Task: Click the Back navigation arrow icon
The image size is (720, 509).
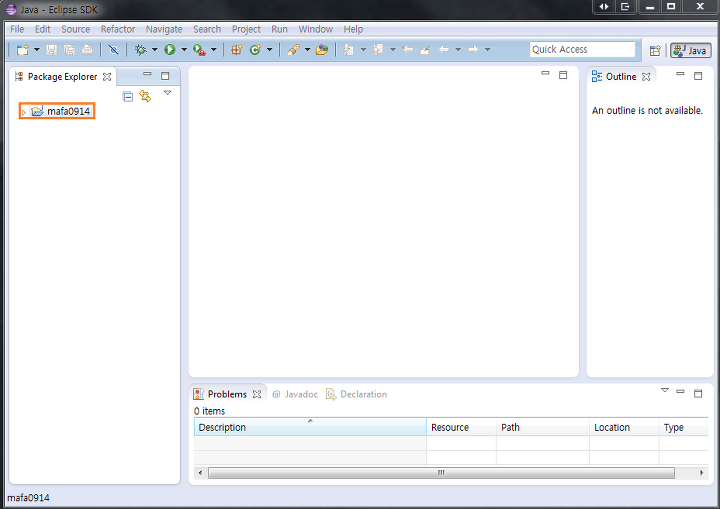Action: tap(443, 50)
